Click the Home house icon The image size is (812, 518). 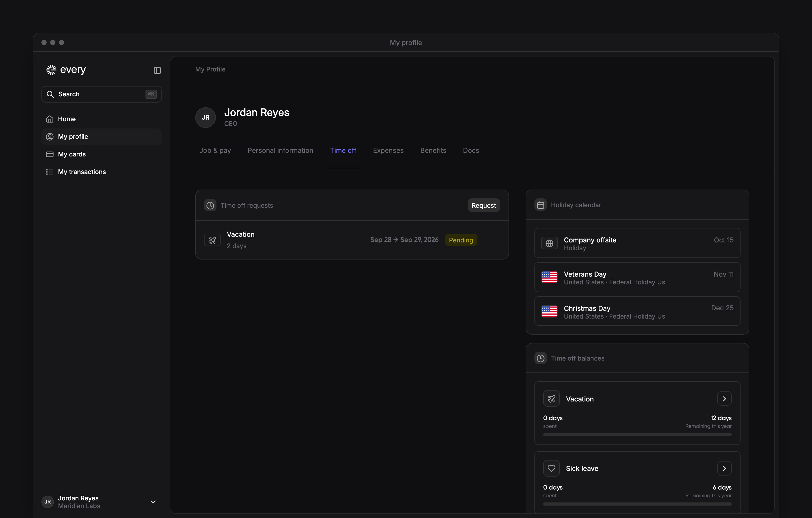(49, 119)
